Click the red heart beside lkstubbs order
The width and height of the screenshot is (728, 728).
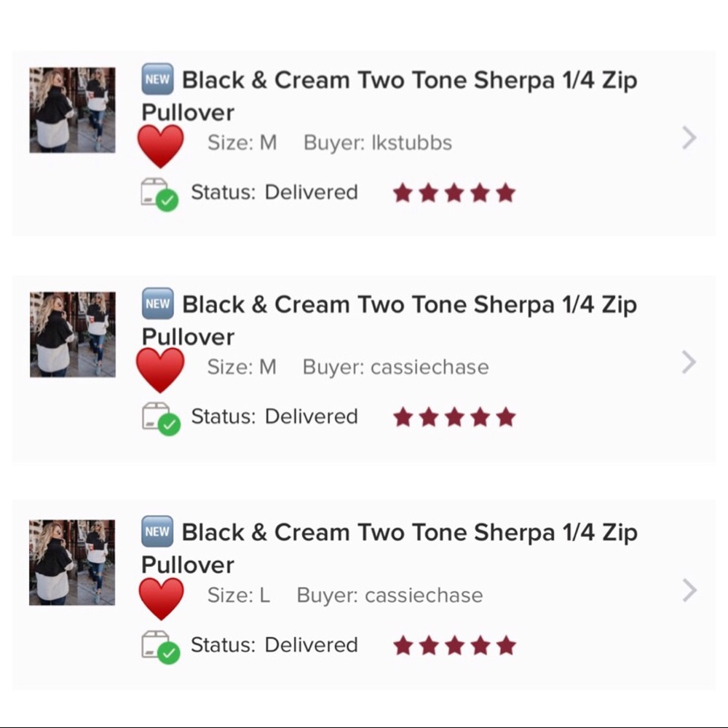click(161, 146)
